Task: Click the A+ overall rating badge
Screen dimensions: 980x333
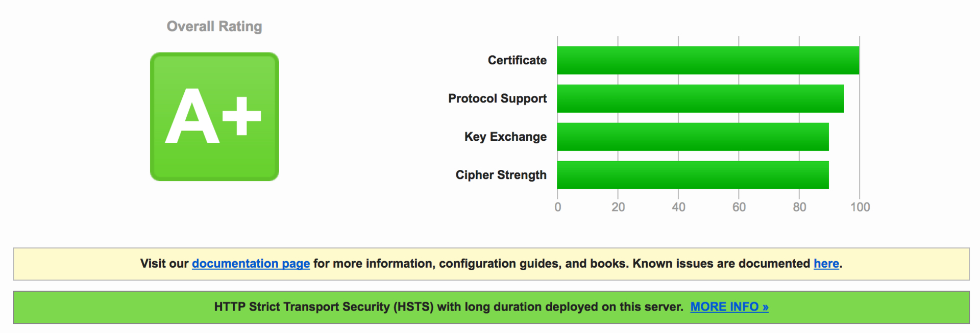Action: [x=214, y=117]
